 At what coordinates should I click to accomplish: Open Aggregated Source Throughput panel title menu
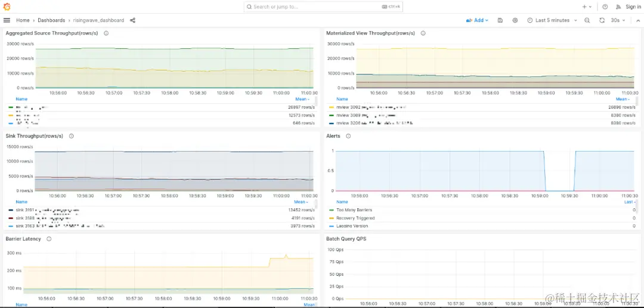(x=52, y=33)
